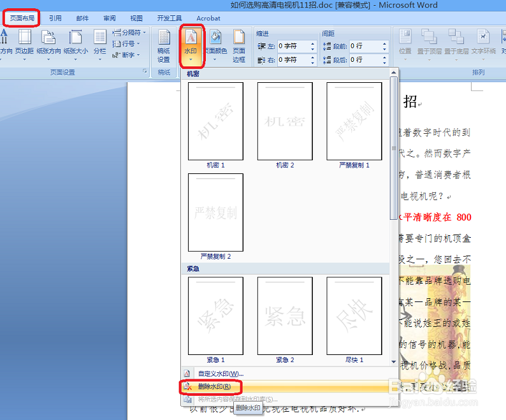Click the 删除水印 icon
The width and height of the screenshot is (506, 420).
187,387
